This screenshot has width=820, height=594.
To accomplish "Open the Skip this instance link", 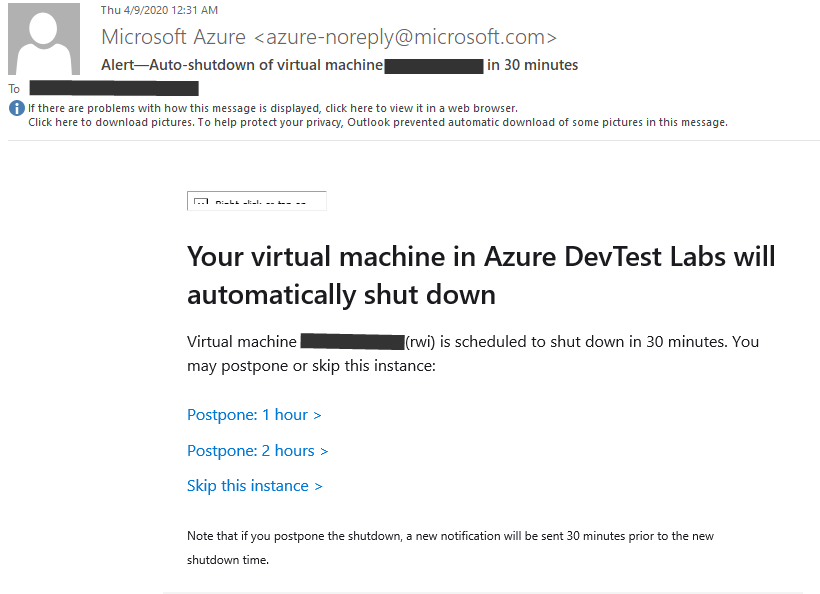I will [x=255, y=486].
